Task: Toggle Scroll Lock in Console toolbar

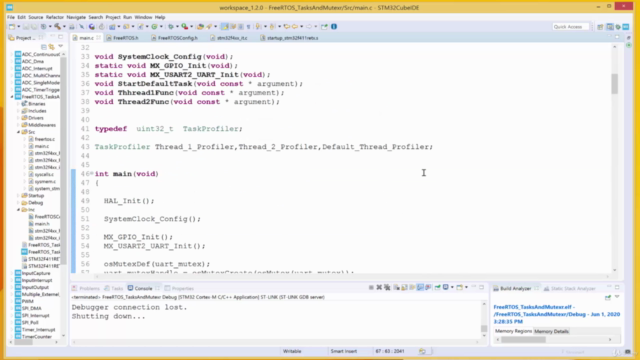Action: [x=404, y=287]
